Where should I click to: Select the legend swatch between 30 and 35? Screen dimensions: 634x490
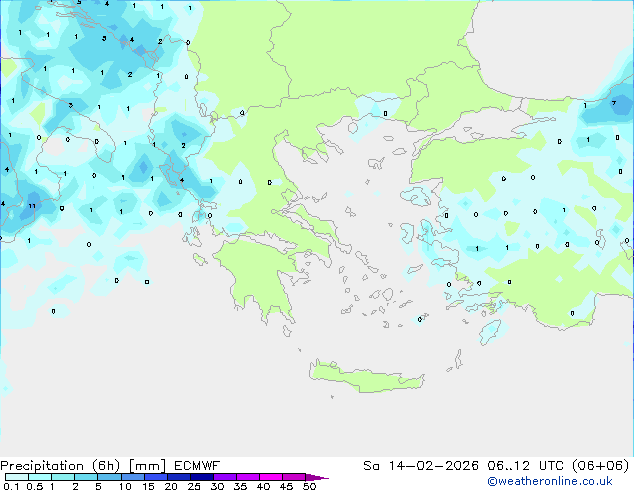pyautogui.click(x=224, y=477)
